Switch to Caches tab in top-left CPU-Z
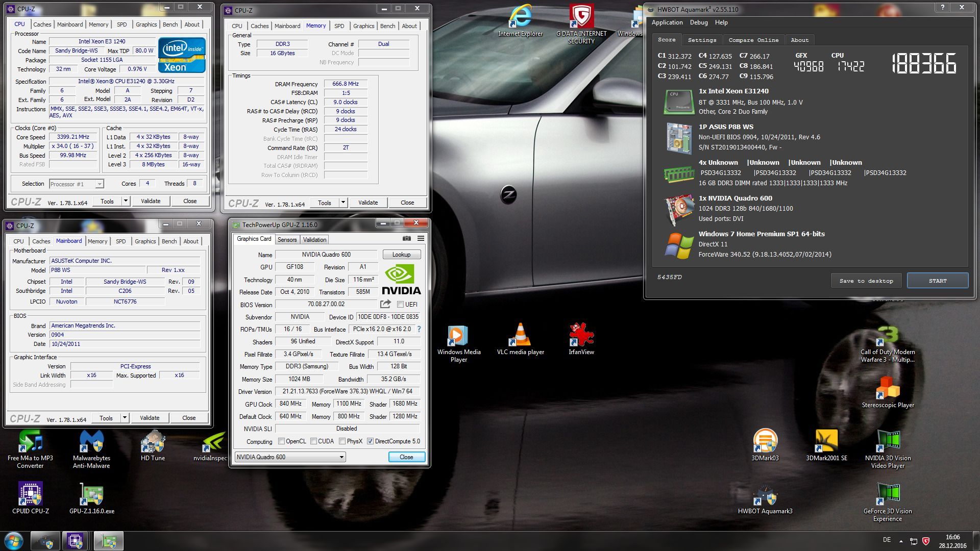The image size is (980, 551). [x=42, y=24]
